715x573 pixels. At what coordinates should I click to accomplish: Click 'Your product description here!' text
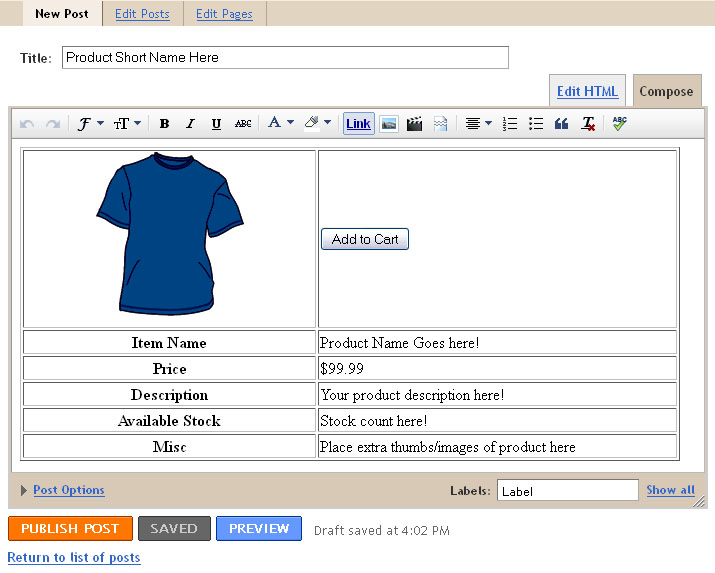(412, 395)
